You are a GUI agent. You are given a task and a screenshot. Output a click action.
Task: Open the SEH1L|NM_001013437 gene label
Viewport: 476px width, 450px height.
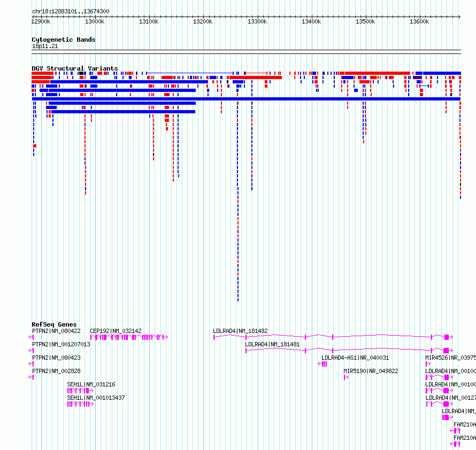96,398
